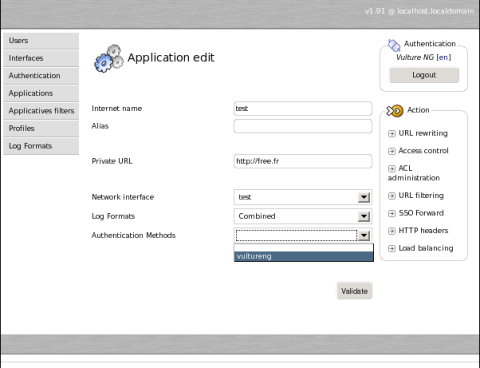
Task: Click the Application edit heading
Action: [x=171, y=58]
